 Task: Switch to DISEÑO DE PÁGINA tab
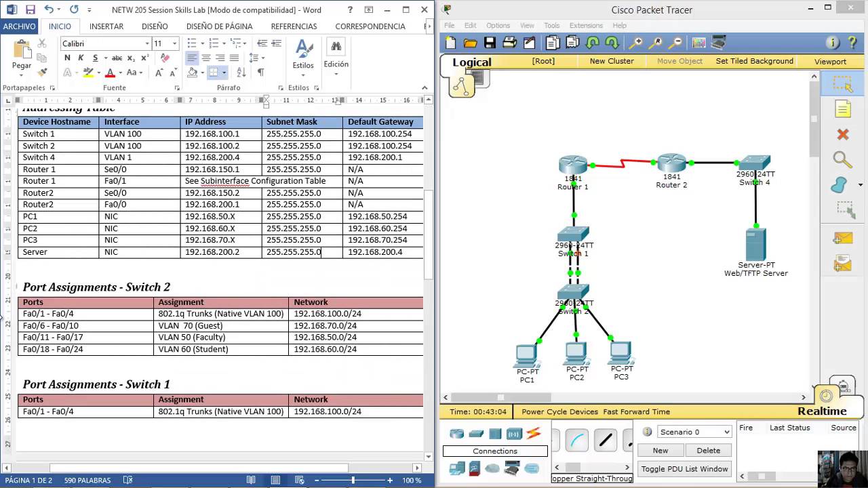220,26
